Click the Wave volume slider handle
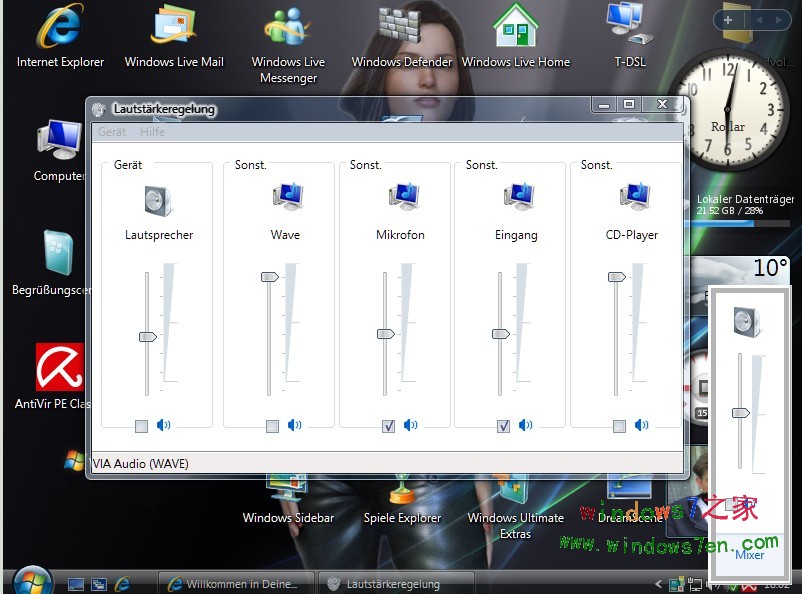This screenshot has width=802, height=594. tap(269, 277)
